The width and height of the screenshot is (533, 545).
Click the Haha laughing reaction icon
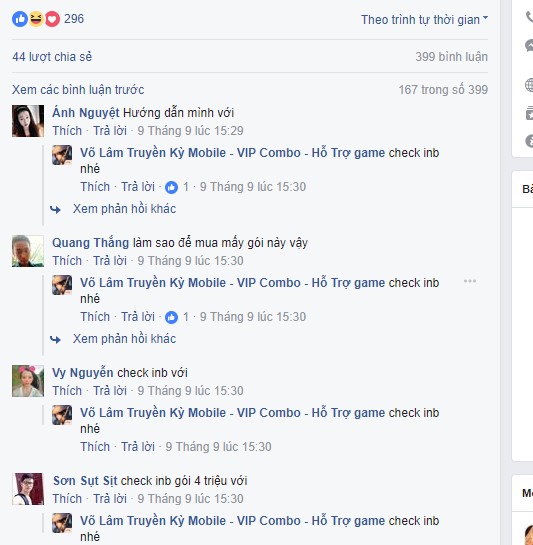coord(36,19)
